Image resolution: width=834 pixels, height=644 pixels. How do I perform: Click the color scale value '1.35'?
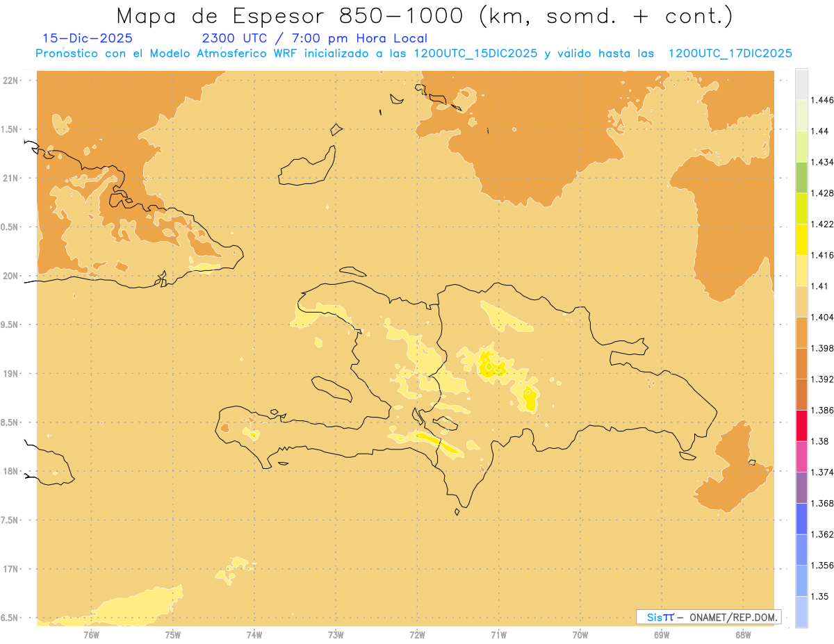pyautogui.click(x=820, y=596)
